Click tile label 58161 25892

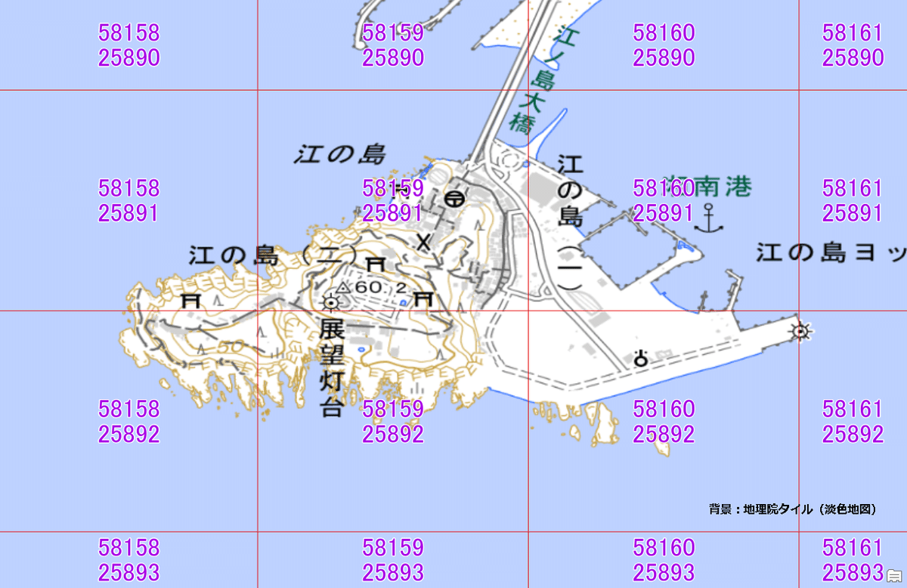tap(853, 422)
